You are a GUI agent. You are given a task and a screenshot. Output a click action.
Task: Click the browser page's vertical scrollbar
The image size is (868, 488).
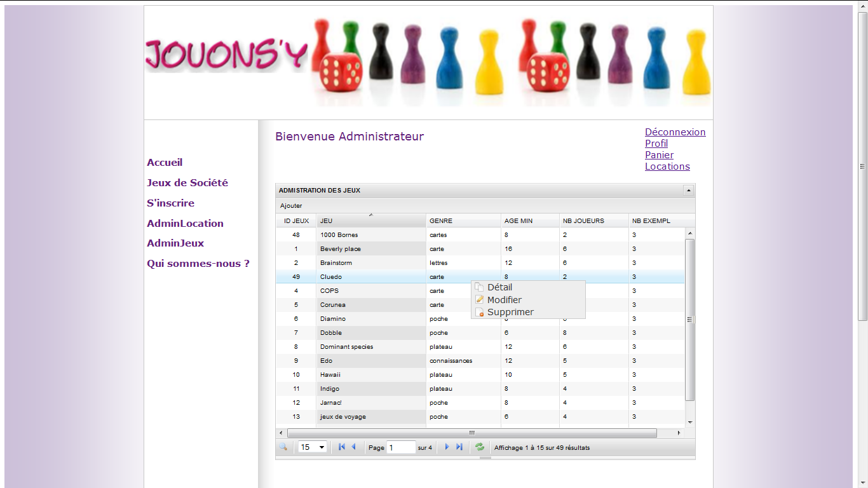click(x=862, y=166)
